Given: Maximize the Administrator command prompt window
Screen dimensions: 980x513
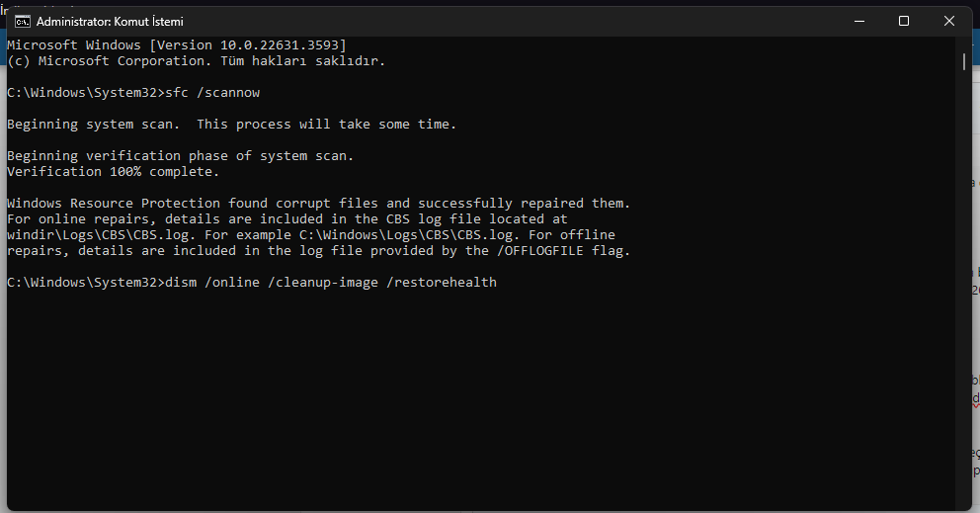Looking at the screenshot, I should 904,22.
